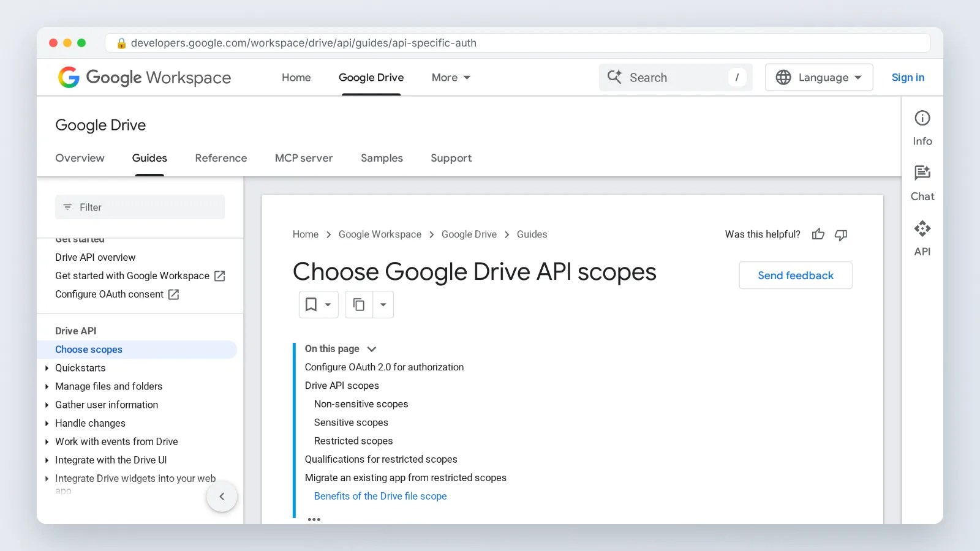Click Google Workspace breadcrumb link
This screenshot has height=551, width=980.
380,234
